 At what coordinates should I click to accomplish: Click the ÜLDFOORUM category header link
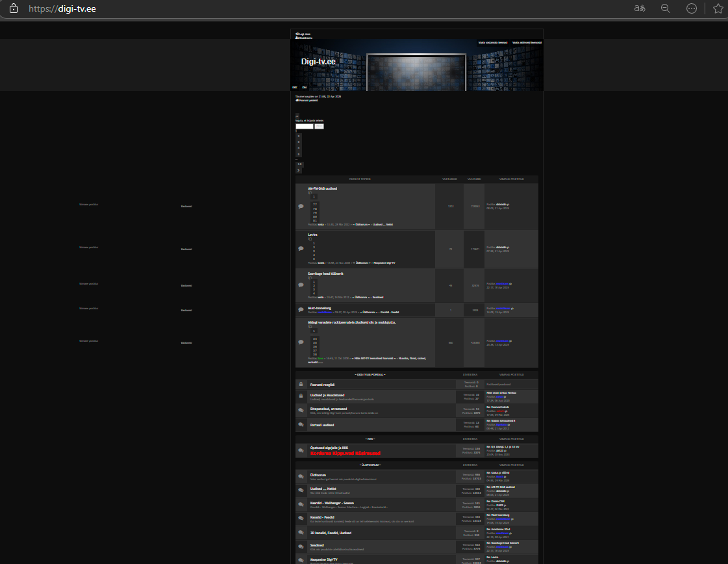(370, 465)
